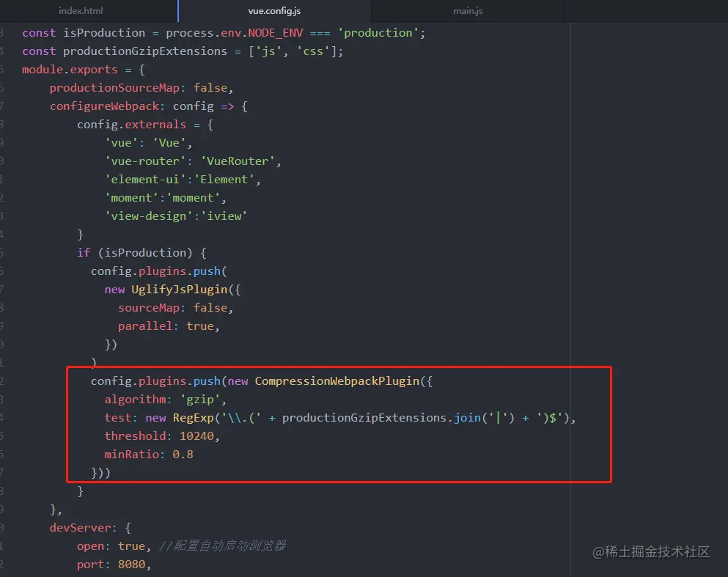Click the 'view-design':'iview' entry

pos(176,216)
